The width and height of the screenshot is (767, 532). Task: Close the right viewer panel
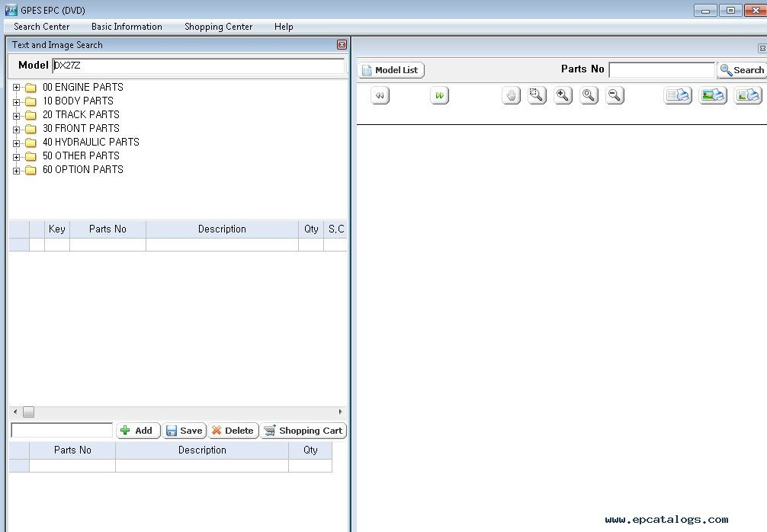click(762, 48)
